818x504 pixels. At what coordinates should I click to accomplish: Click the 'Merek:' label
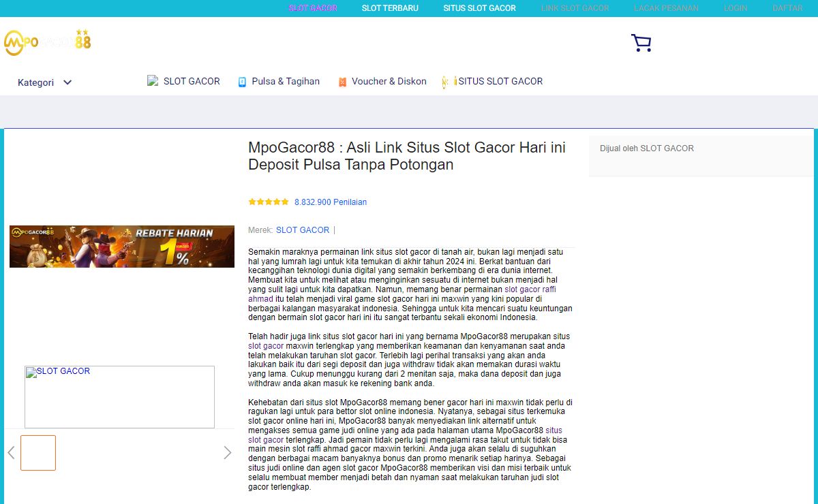[x=260, y=230]
